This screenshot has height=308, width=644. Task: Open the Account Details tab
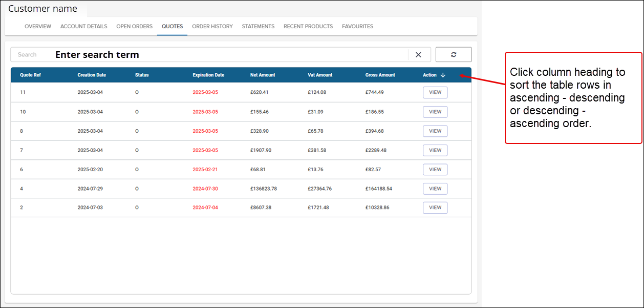(84, 27)
